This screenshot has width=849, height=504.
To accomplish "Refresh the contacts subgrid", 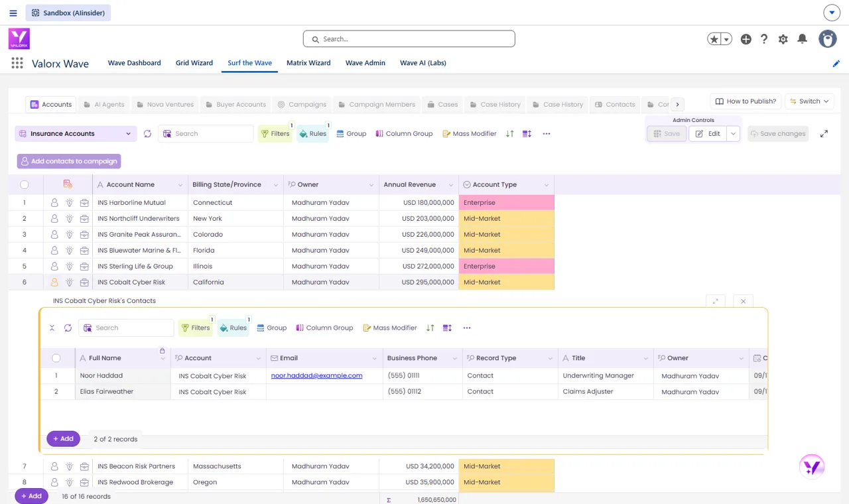I will pos(68,328).
